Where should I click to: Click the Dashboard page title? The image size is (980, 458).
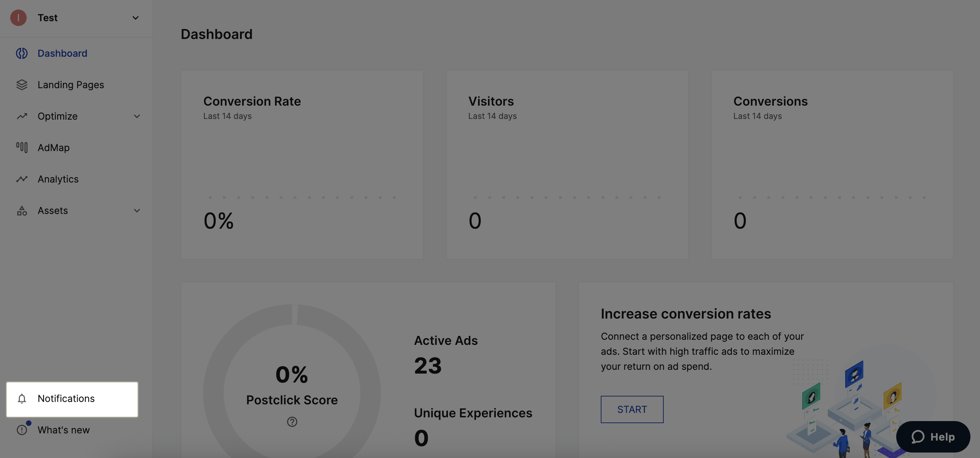point(216,34)
